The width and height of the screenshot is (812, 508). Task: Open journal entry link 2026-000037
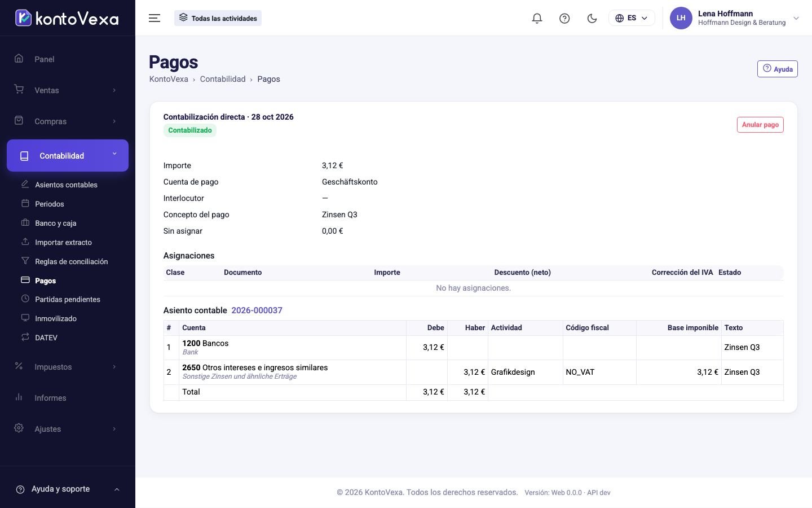tap(257, 310)
